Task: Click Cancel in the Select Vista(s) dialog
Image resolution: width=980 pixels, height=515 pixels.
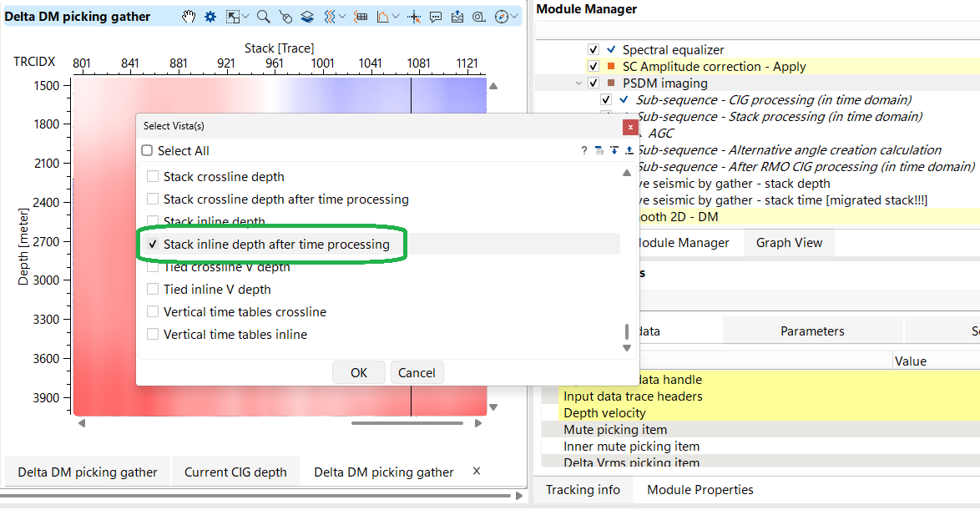Action: [x=417, y=373]
